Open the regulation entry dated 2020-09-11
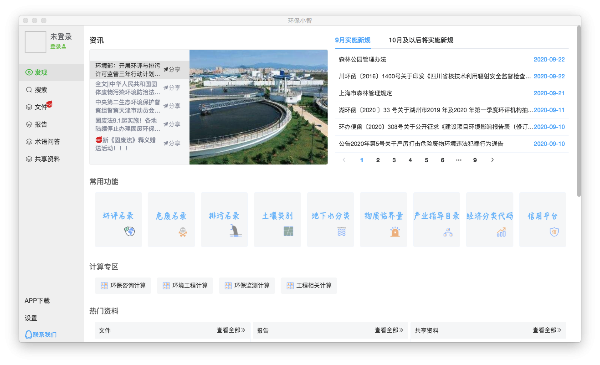 (452, 110)
